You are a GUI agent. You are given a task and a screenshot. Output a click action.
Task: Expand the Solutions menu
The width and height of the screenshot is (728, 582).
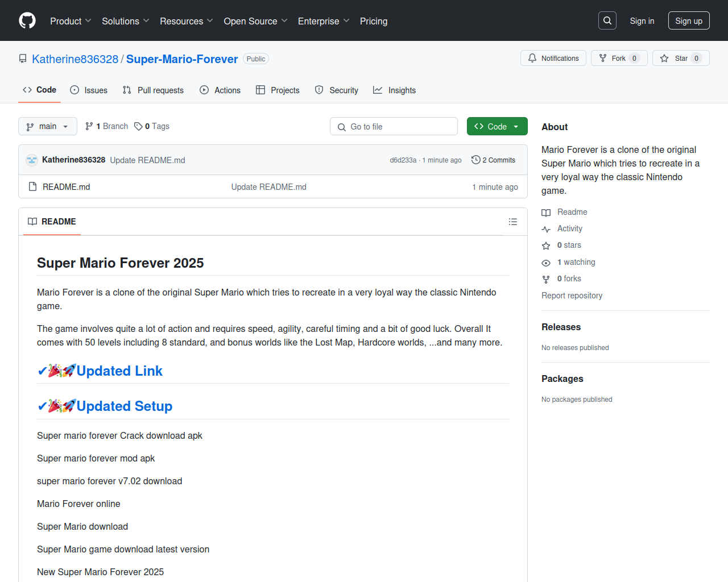pyautogui.click(x=126, y=21)
